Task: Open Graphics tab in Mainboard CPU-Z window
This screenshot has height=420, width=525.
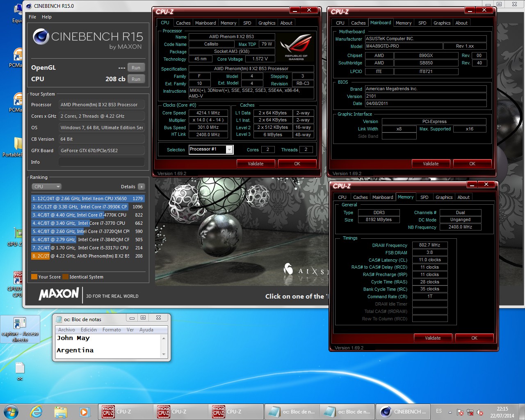Action: pyautogui.click(x=442, y=23)
